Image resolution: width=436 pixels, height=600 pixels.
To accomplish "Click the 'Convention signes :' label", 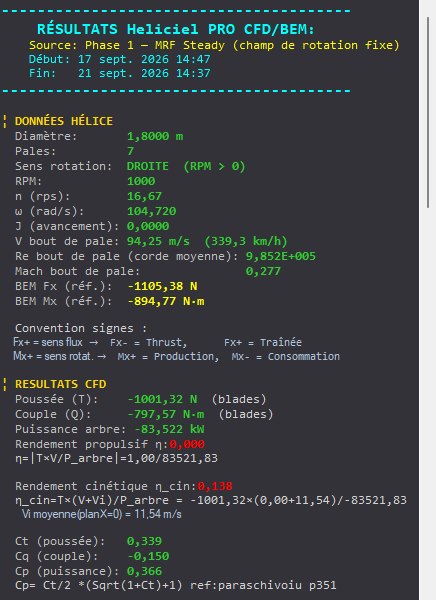I will 81,328.
